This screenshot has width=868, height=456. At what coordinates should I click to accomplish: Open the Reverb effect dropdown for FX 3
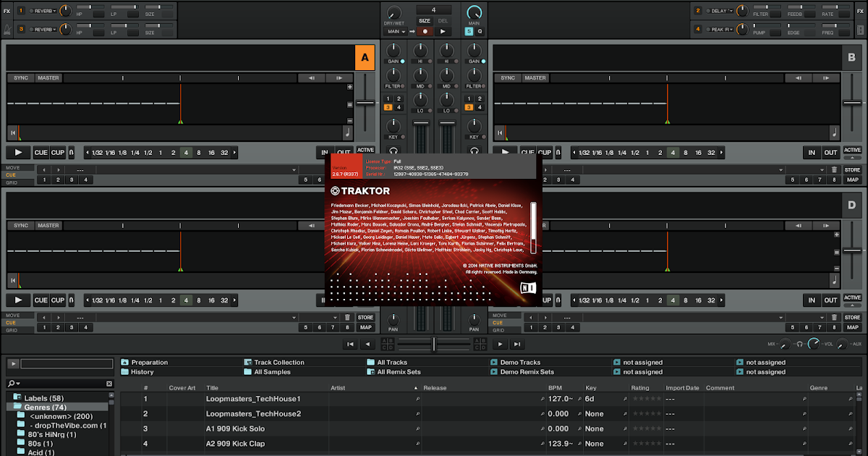click(43, 29)
